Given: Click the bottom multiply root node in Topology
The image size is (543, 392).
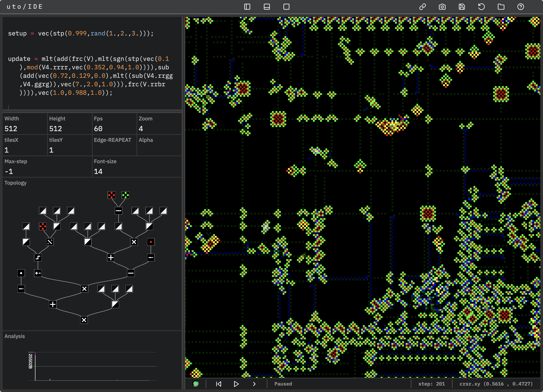Looking at the screenshot, I should coord(84,320).
